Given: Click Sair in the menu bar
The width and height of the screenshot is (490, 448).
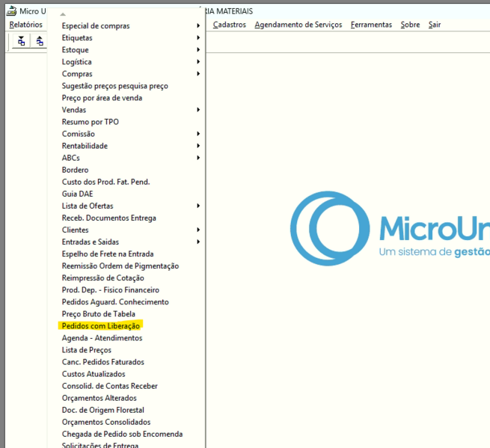Looking at the screenshot, I should tap(435, 25).
